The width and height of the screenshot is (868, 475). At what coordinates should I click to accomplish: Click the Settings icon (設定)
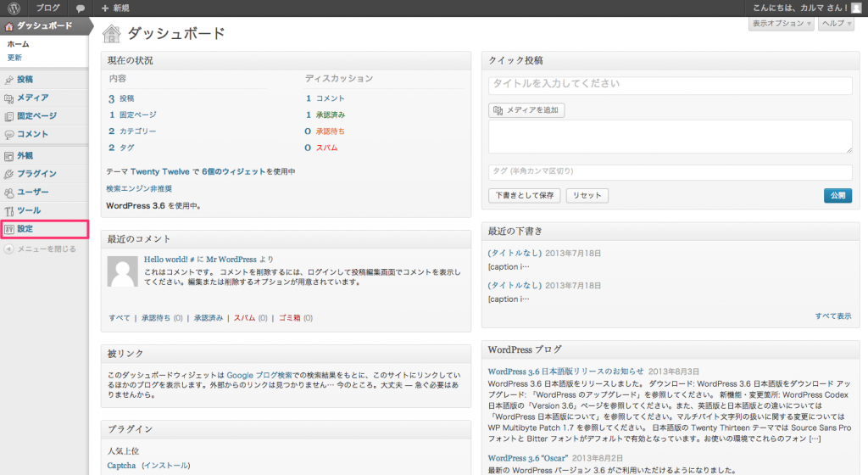point(8,229)
